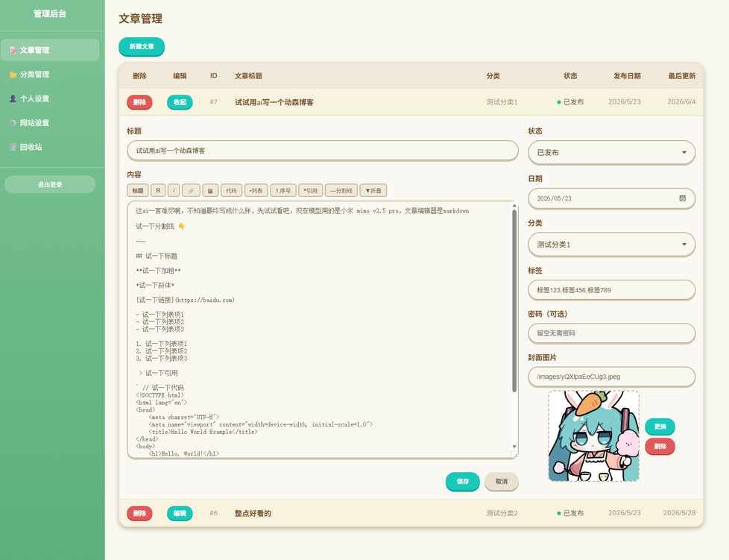Collapse article #7 editor with the 收起 button
The height and width of the screenshot is (560, 729).
(x=180, y=102)
